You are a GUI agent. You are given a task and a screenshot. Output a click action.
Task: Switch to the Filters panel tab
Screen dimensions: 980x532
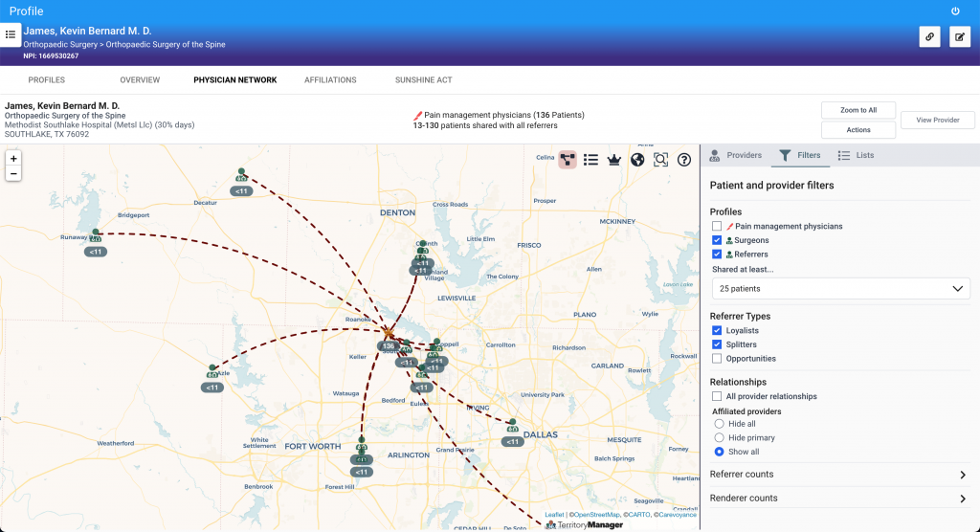click(x=800, y=155)
